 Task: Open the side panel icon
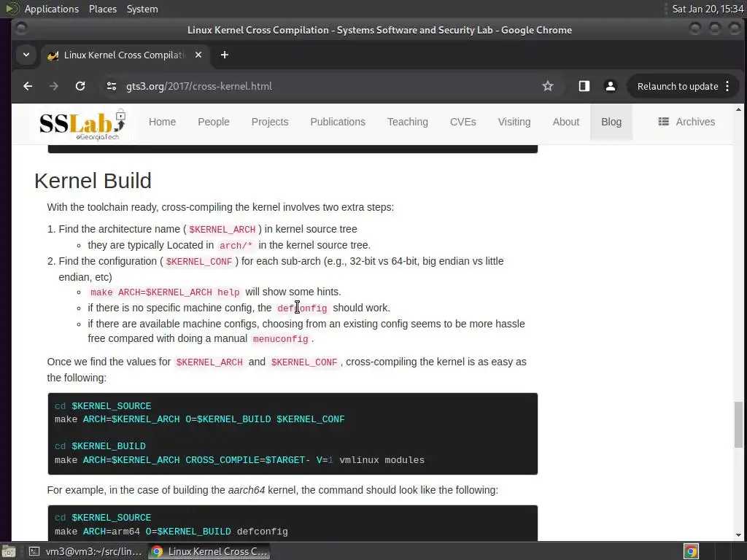(584, 86)
